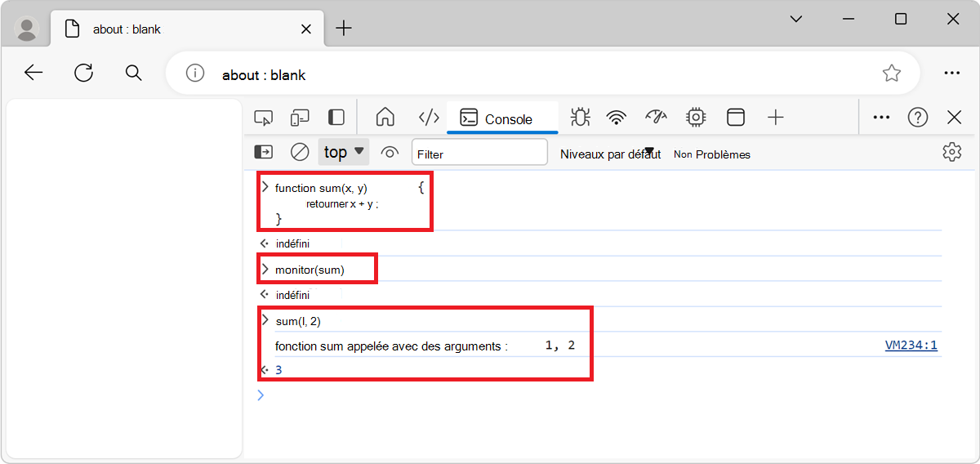Reload the page
The height and width of the screenshot is (464, 980).
click(83, 73)
